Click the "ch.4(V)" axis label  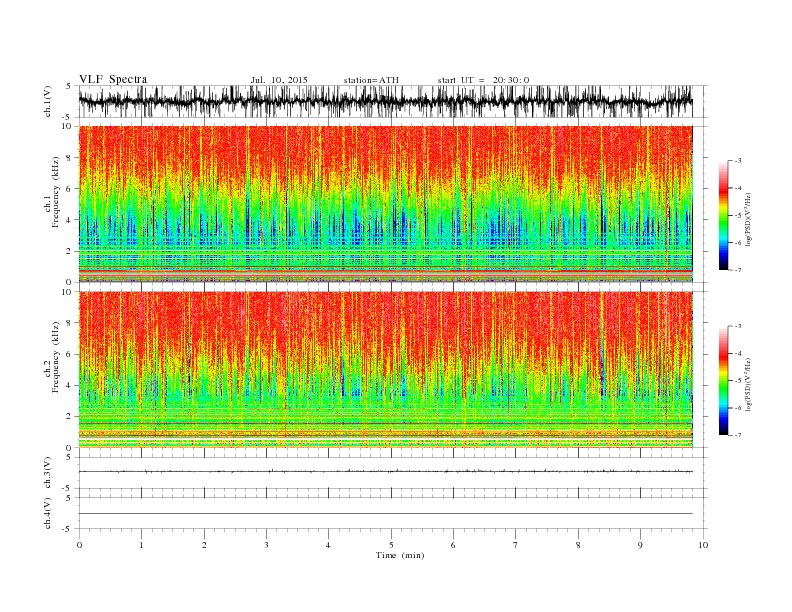(x=48, y=513)
